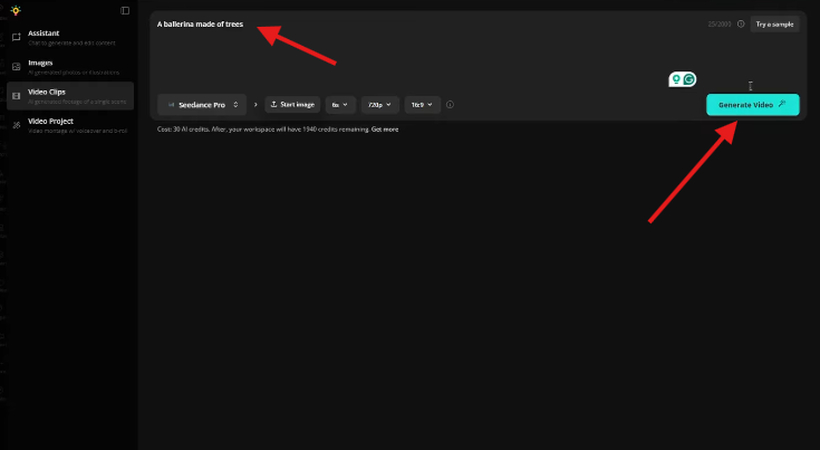Image resolution: width=820 pixels, height=450 pixels.
Task: Click the info icon beside character count
Action: (x=741, y=24)
